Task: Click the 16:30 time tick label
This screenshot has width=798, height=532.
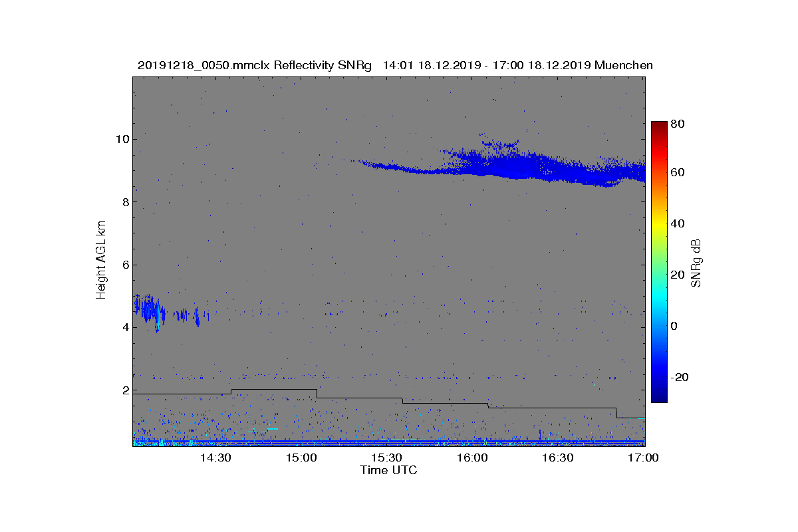Action: [557, 458]
